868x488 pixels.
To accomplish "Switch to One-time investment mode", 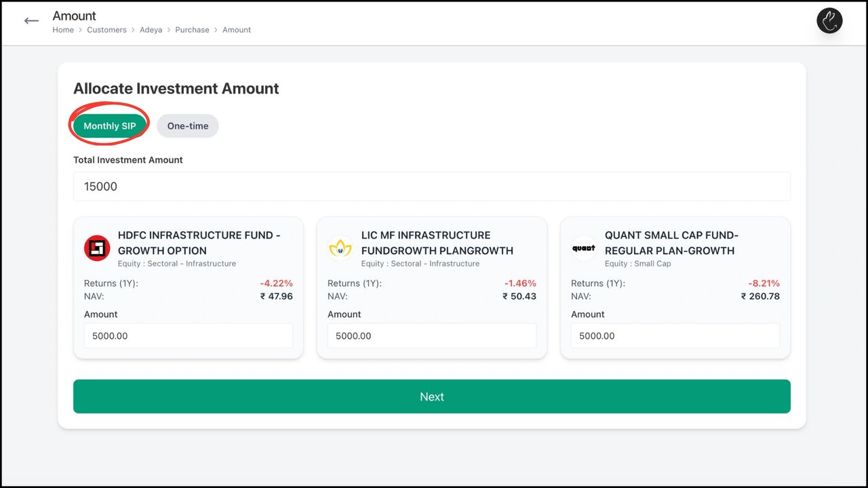I will point(188,126).
